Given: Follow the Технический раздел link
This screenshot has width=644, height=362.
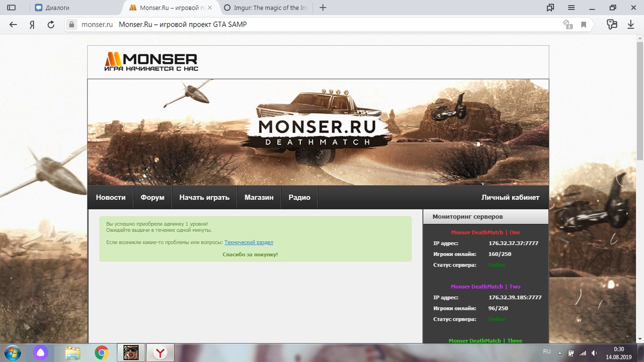Looking at the screenshot, I should 249,242.
